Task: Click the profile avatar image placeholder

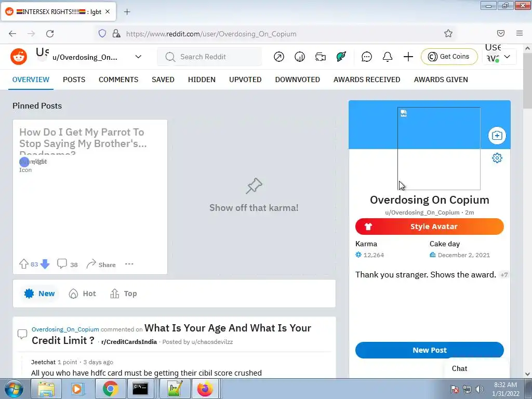Action: tap(438, 149)
